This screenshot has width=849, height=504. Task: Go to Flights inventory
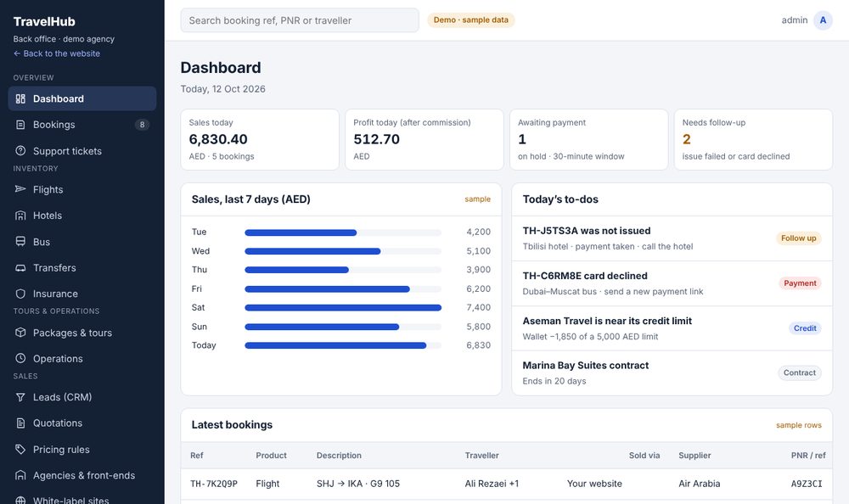[82, 189]
